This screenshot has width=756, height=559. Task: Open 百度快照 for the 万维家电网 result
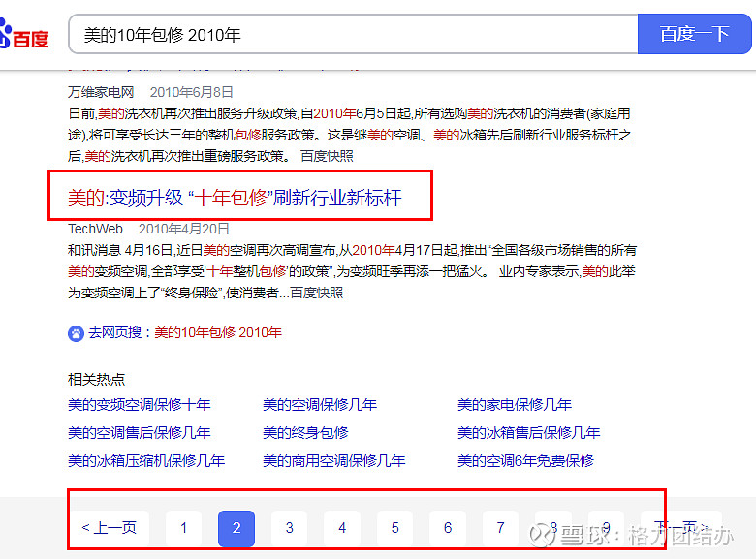[327, 156]
